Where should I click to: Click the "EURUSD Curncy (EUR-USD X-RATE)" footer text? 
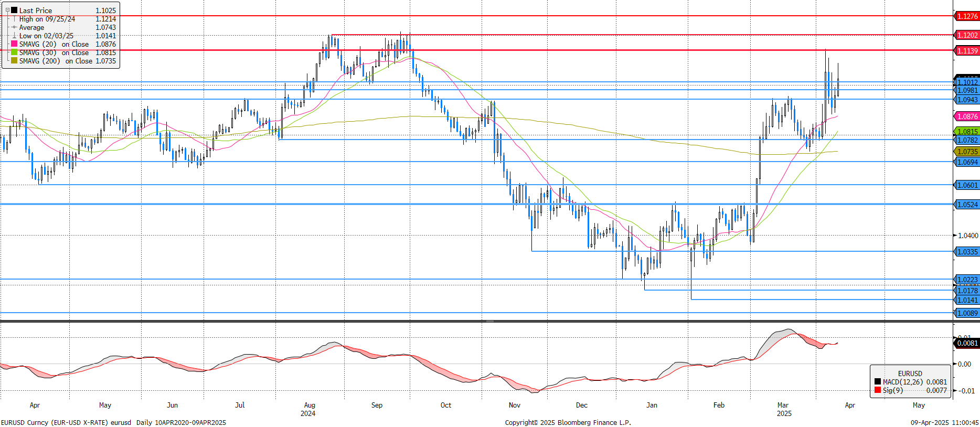[54, 422]
